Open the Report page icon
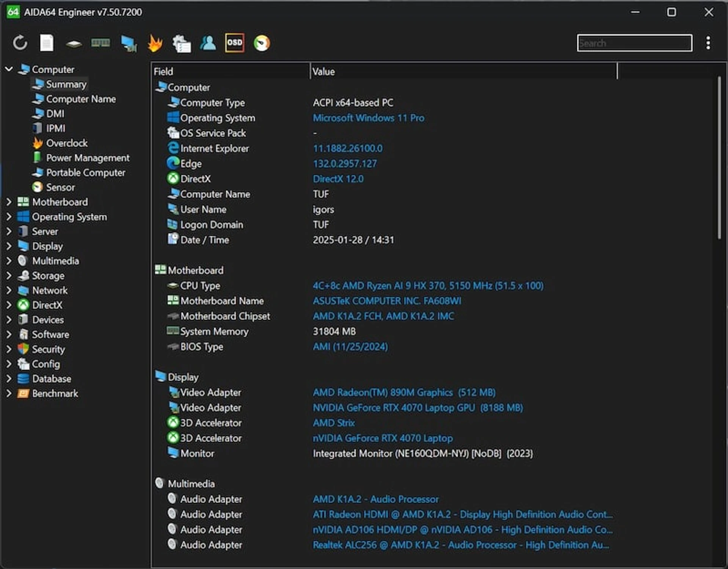 point(47,43)
